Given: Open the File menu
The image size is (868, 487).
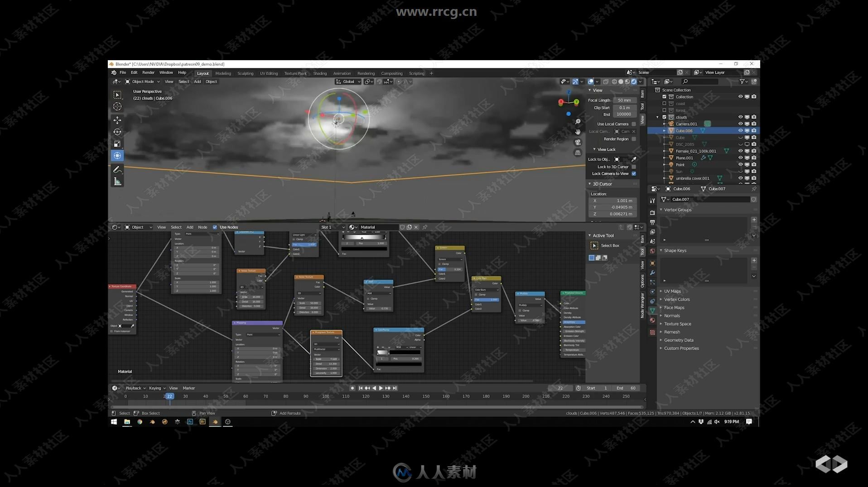Looking at the screenshot, I should coord(123,72).
